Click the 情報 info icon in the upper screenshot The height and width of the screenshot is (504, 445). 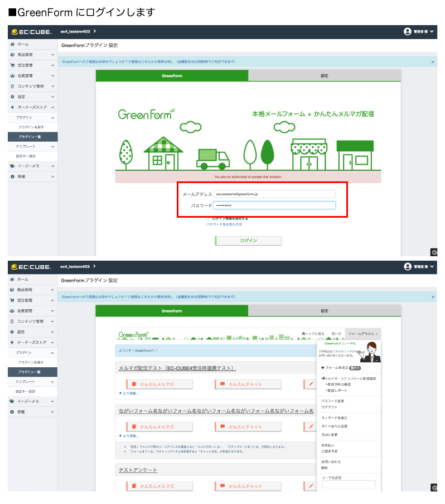(x=12, y=176)
